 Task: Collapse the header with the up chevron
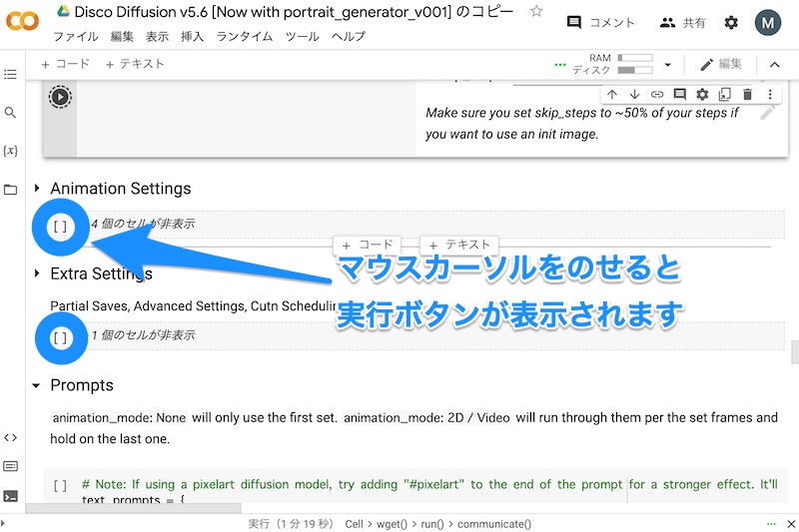[x=775, y=64]
